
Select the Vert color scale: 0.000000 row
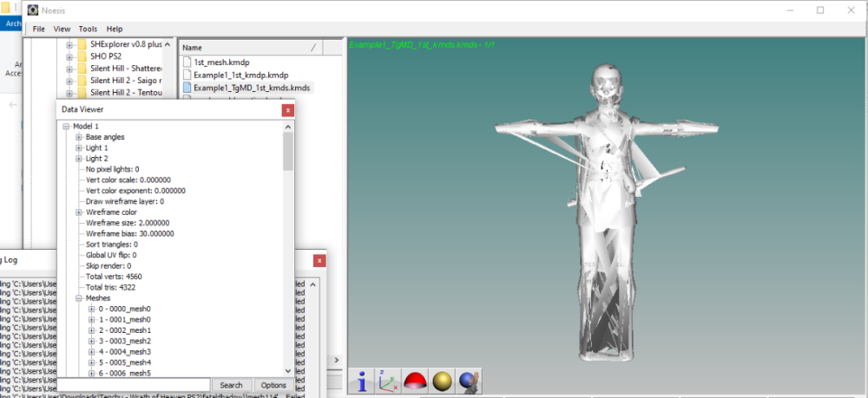click(128, 180)
